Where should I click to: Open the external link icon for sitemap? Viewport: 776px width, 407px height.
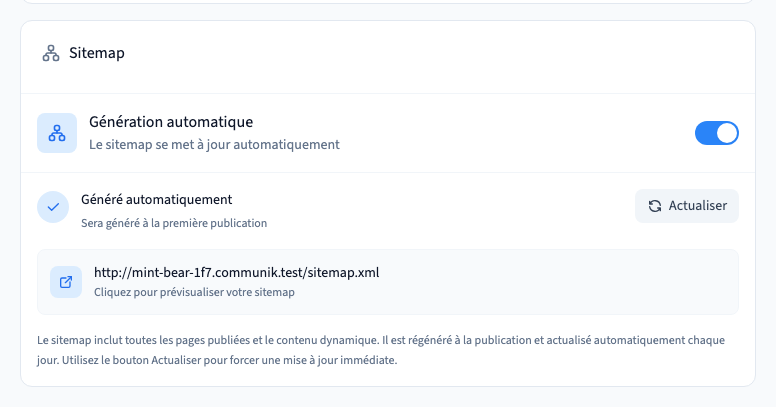66,282
